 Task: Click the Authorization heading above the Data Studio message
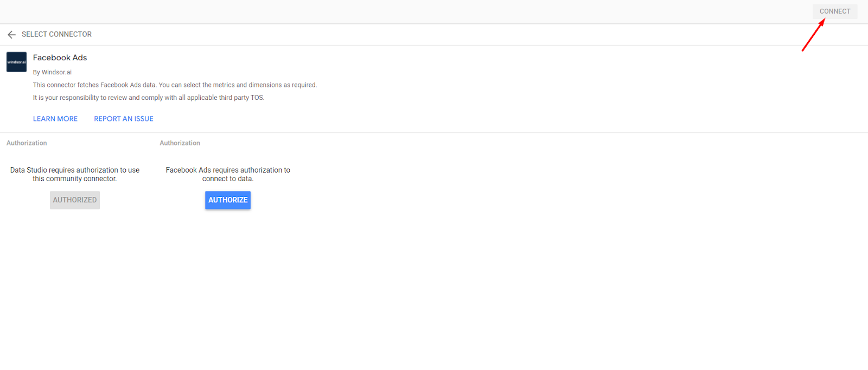(27, 143)
